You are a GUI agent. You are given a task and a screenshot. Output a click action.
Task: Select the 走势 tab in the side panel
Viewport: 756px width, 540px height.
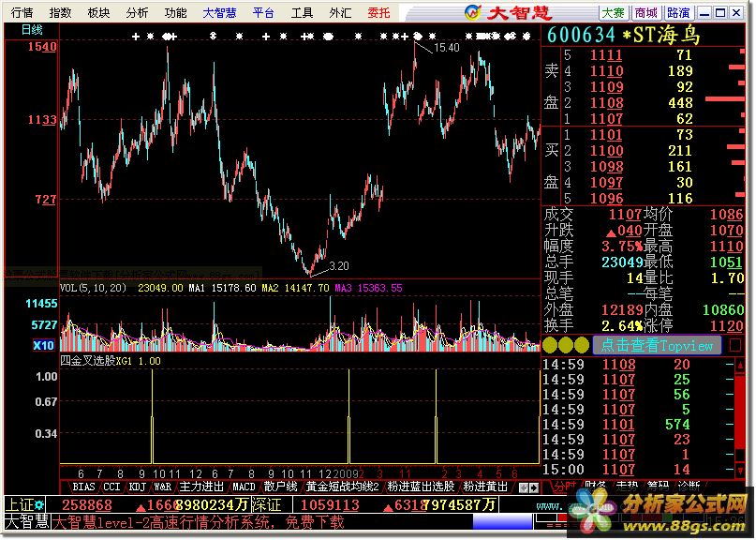coord(627,487)
